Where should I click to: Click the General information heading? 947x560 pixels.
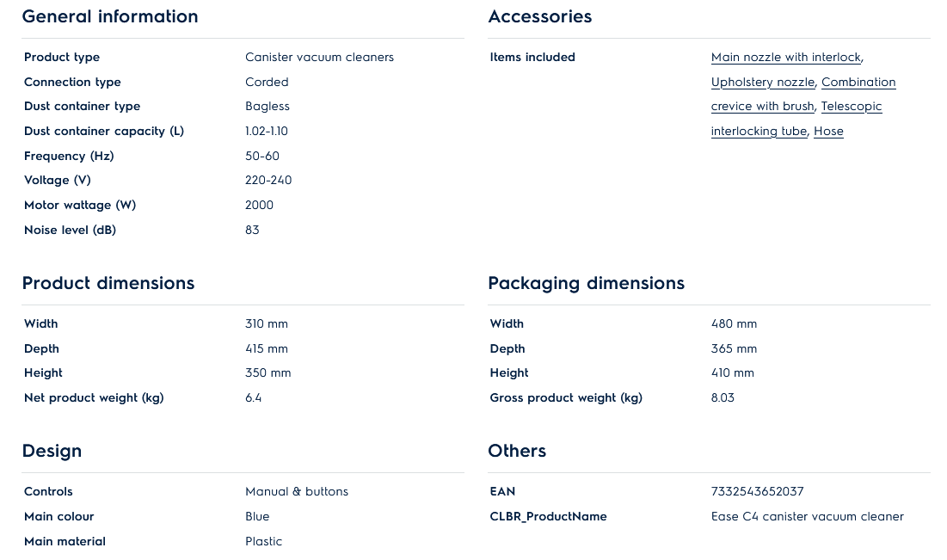pos(110,16)
